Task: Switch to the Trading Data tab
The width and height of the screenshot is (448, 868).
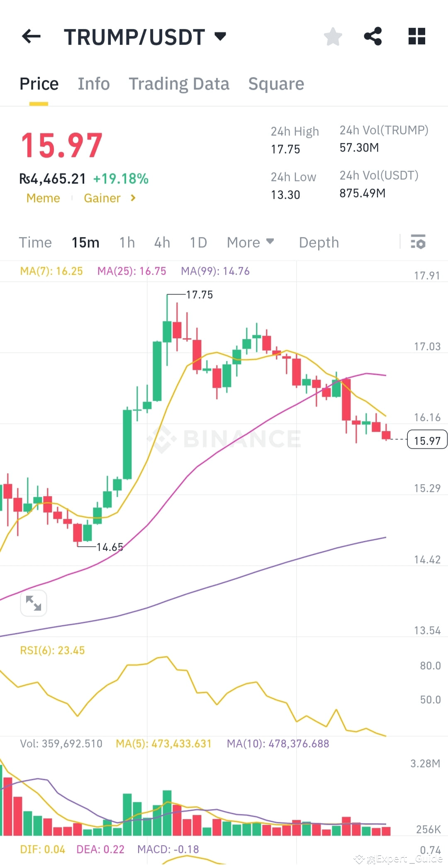Action: coord(179,83)
